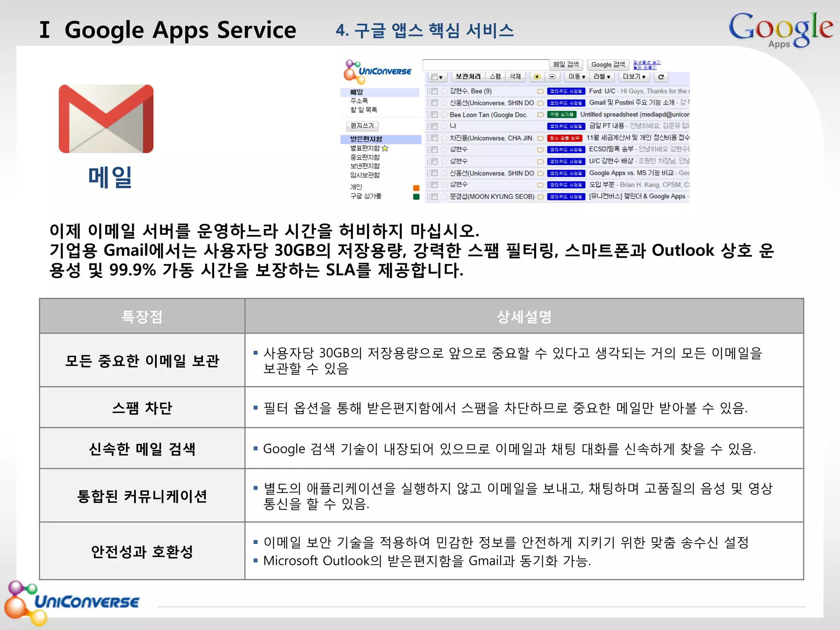840x630 pixels.
Task: Click green color swatch for 구글 싱가폴 label
Action: pyautogui.click(x=416, y=196)
